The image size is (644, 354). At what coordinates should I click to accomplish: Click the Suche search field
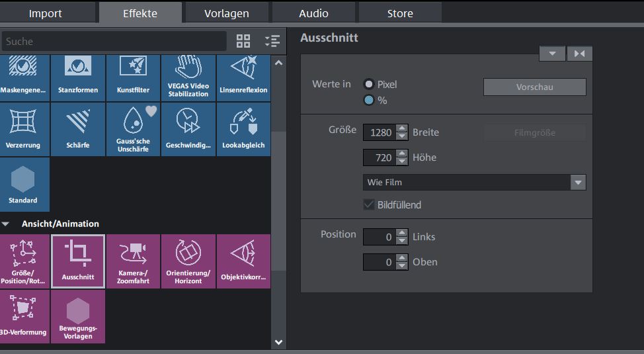point(112,41)
